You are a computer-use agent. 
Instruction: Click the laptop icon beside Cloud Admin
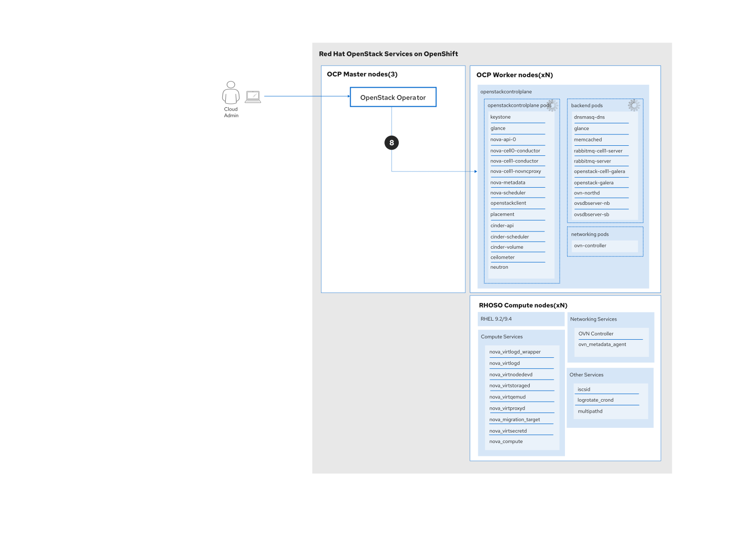coord(253,97)
